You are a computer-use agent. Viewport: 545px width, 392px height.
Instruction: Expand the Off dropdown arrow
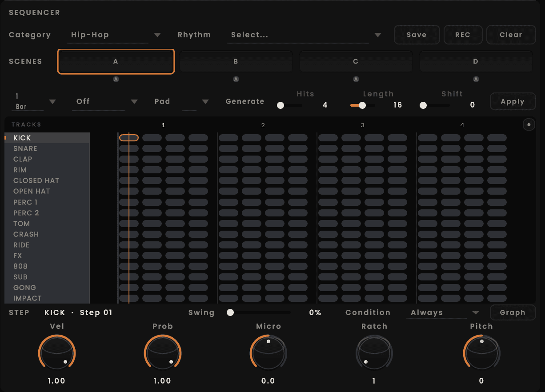coord(134,102)
